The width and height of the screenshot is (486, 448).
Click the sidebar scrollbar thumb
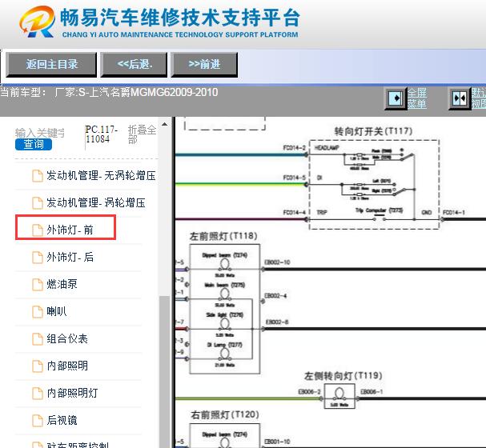[165, 371]
